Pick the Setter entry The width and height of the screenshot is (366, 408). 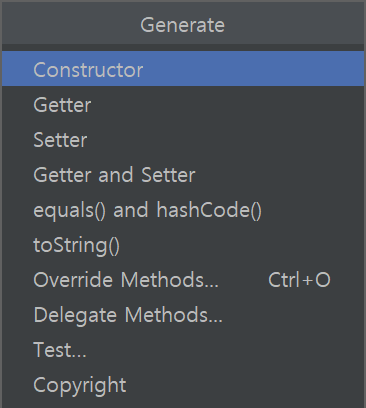[x=183, y=139]
